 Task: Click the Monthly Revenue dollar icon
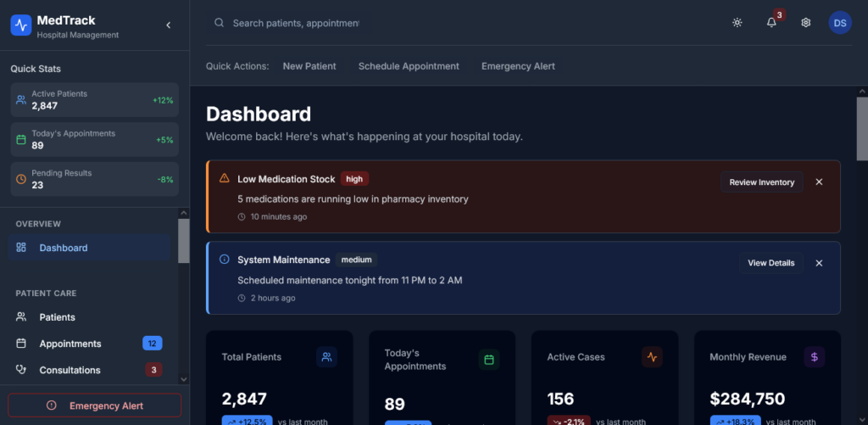pyautogui.click(x=814, y=358)
